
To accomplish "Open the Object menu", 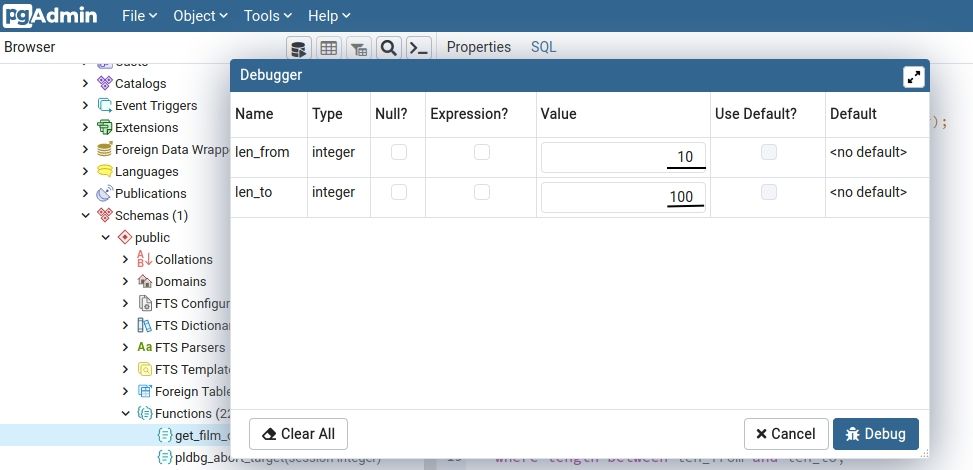I will (x=200, y=16).
